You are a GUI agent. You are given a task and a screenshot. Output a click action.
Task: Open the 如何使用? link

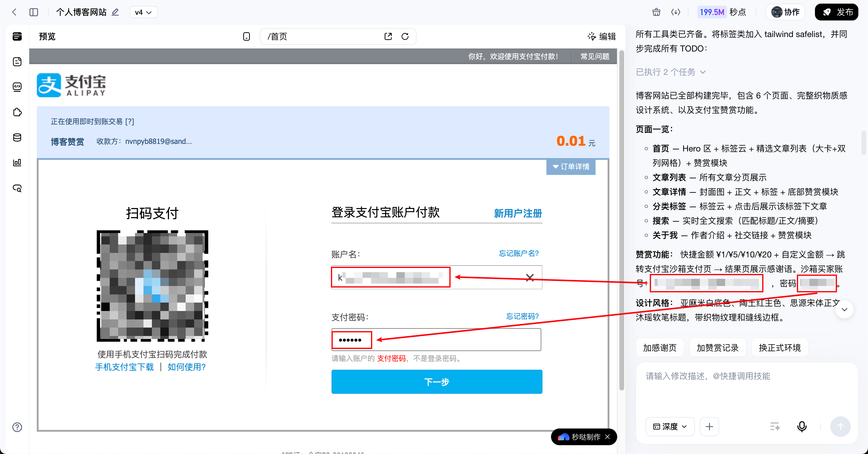pyautogui.click(x=187, y=367)
